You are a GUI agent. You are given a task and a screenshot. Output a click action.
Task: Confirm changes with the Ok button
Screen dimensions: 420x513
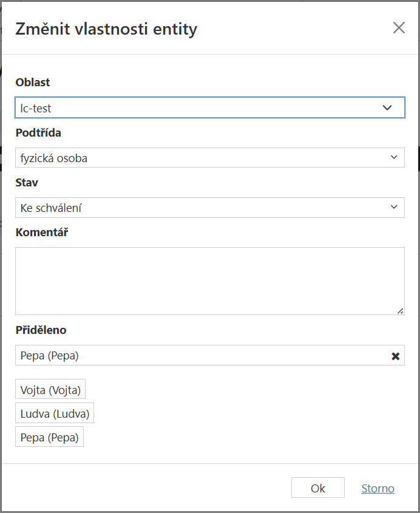click(x=317, y=488)
